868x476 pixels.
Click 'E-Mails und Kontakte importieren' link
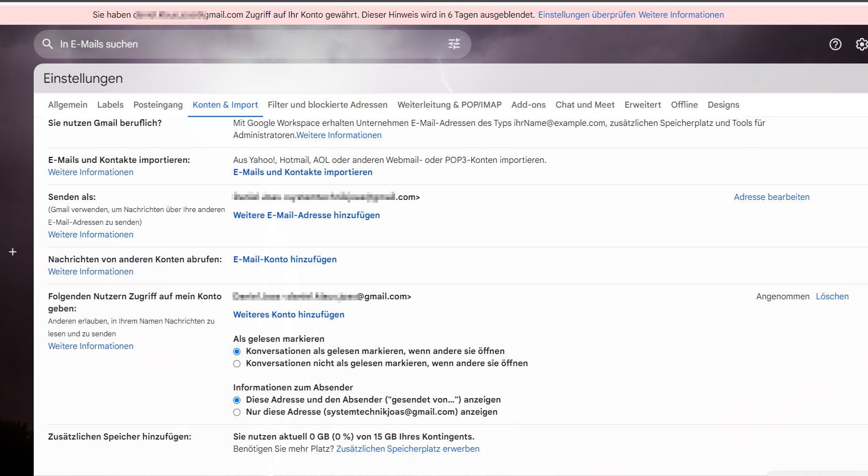point(302,172)
